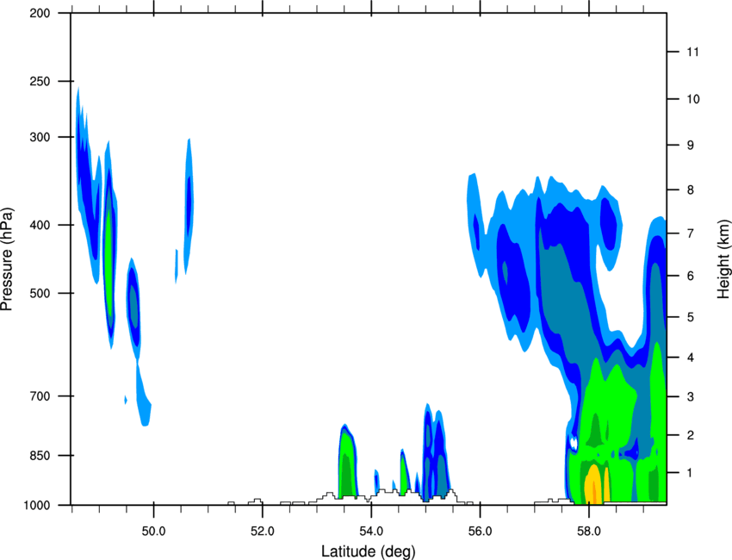The image size is (732, 560).
Task: Pick the 3 km height label
Action: coord(690,397)
